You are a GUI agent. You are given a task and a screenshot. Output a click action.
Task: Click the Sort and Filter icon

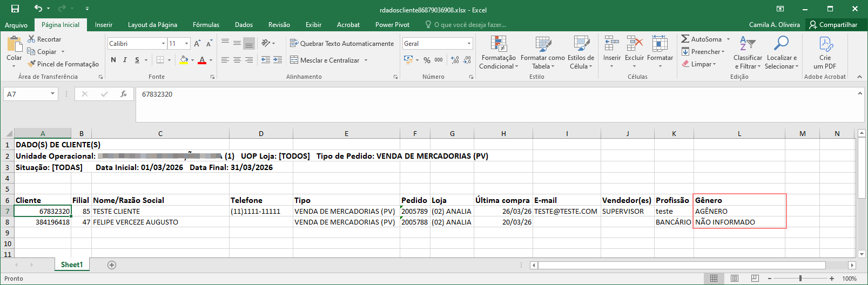point(748,44)
